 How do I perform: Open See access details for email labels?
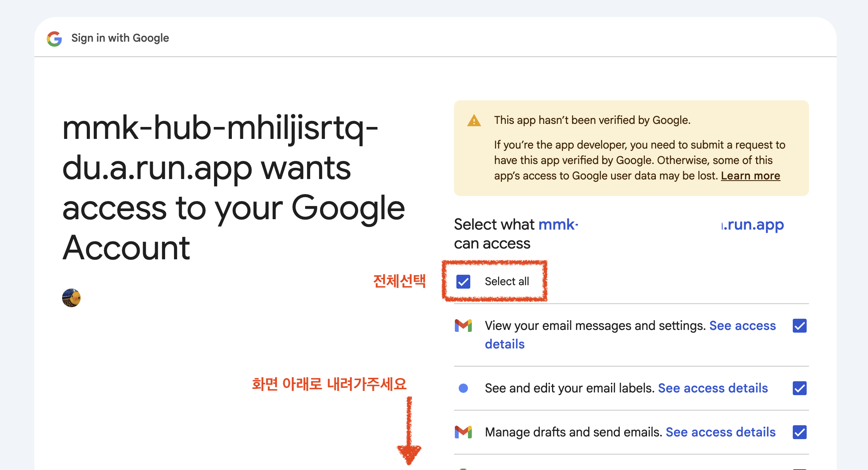click(x=713, y=388)
